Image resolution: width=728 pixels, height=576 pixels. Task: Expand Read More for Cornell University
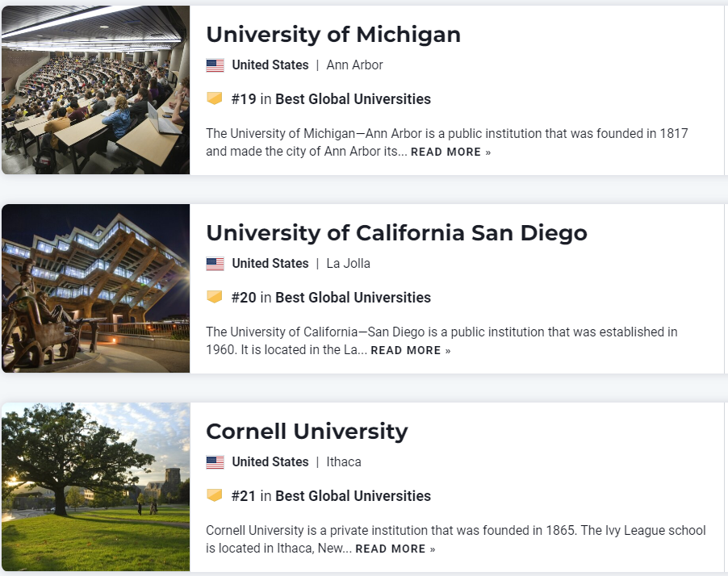point(395,549)
